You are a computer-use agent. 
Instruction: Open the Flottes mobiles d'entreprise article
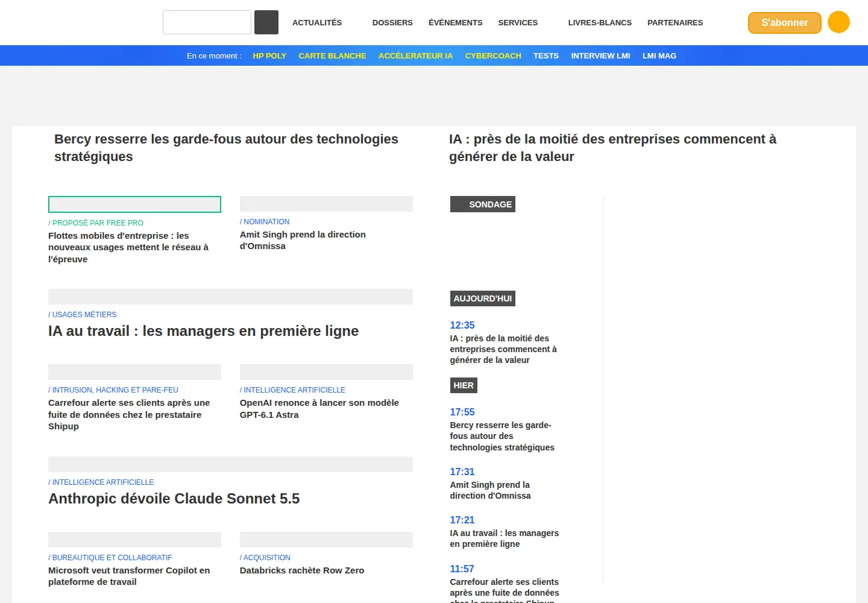[128, 247]
